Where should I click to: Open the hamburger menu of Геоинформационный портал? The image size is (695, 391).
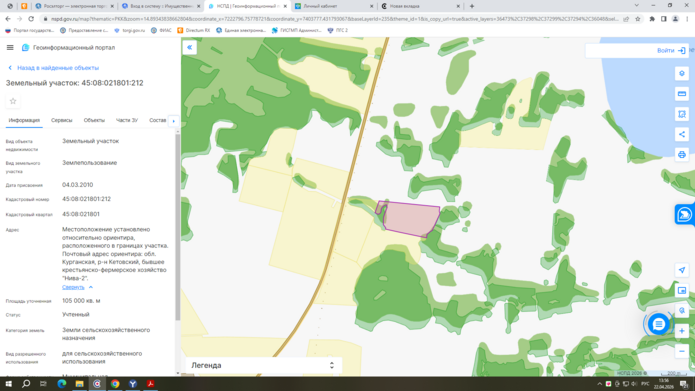[10, 47]
